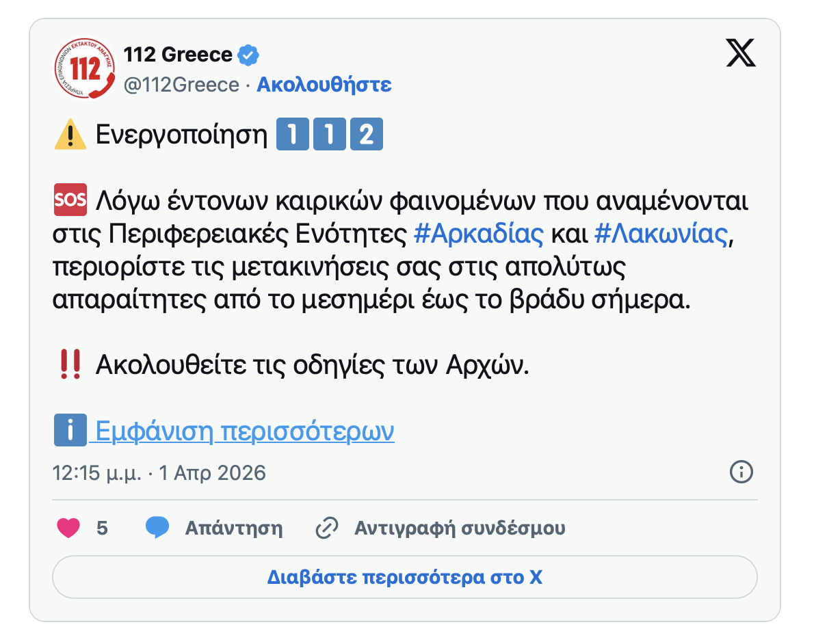Click the 112 Greece account name
The width and height of the screenshot is (814, 644).
[x=178, y=55]
